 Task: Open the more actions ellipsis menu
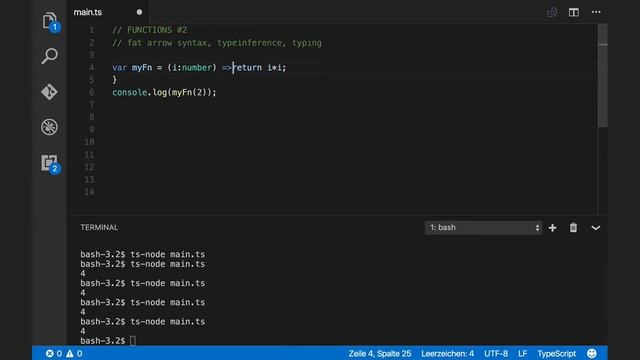[x=596, y=12]
